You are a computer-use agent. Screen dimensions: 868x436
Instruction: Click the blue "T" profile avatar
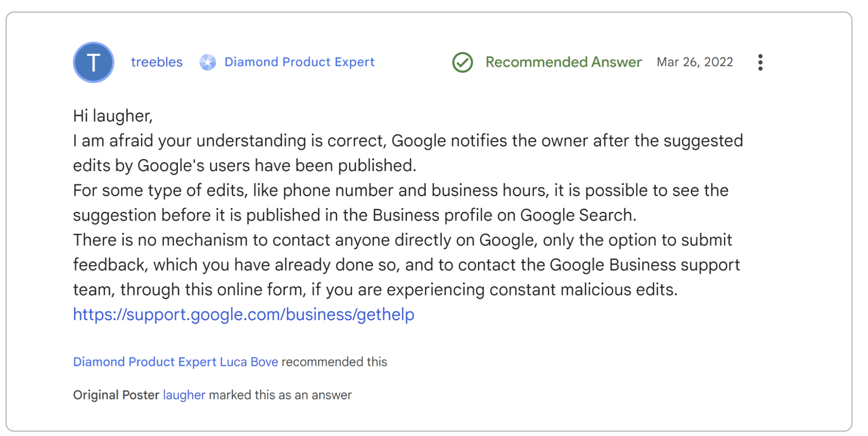pyautogui.click(x=93, y=62)
